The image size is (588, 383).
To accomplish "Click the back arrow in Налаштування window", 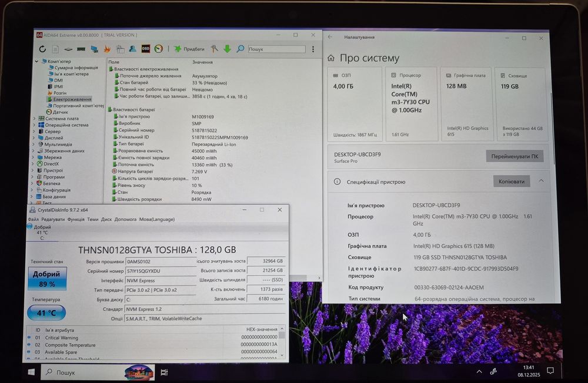I will [x=330, y=37].
